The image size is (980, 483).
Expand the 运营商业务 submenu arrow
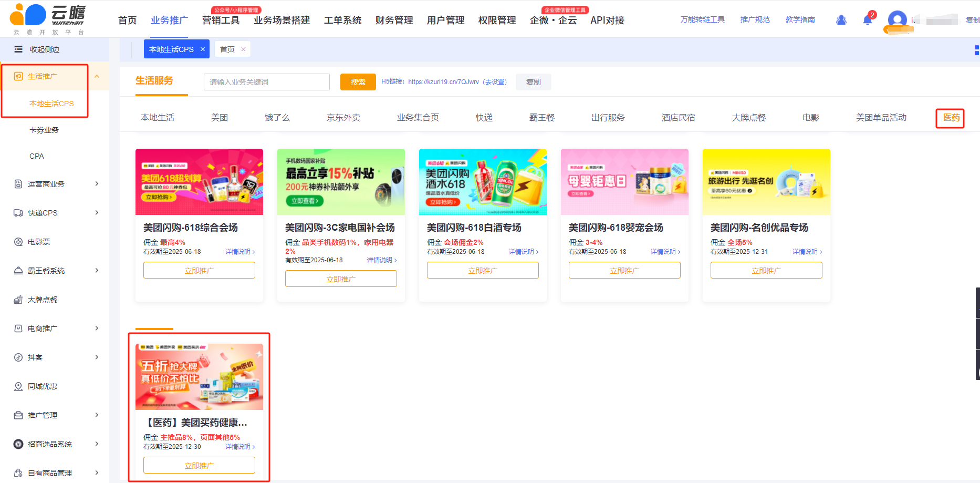click(97, 183)
